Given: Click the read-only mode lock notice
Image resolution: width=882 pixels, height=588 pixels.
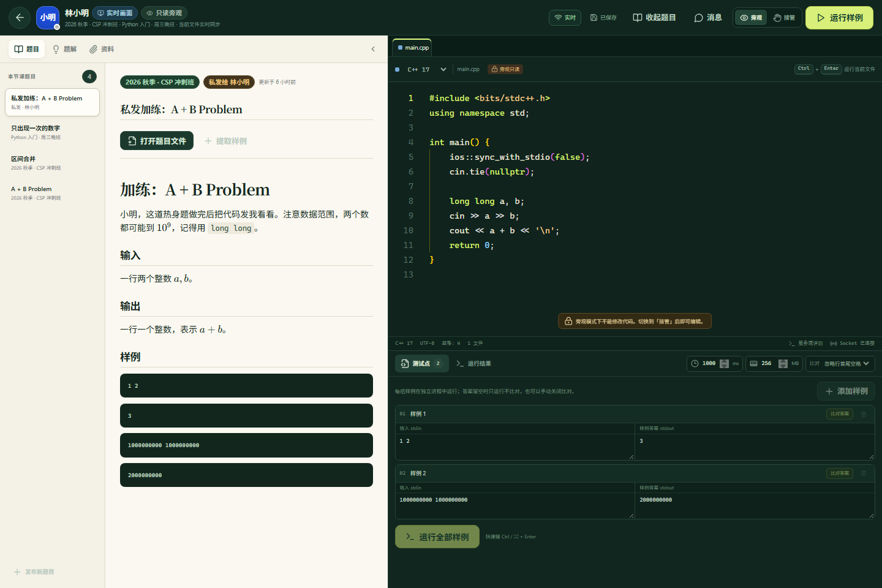Looking at the screenshot, I should tap(635, 321).
